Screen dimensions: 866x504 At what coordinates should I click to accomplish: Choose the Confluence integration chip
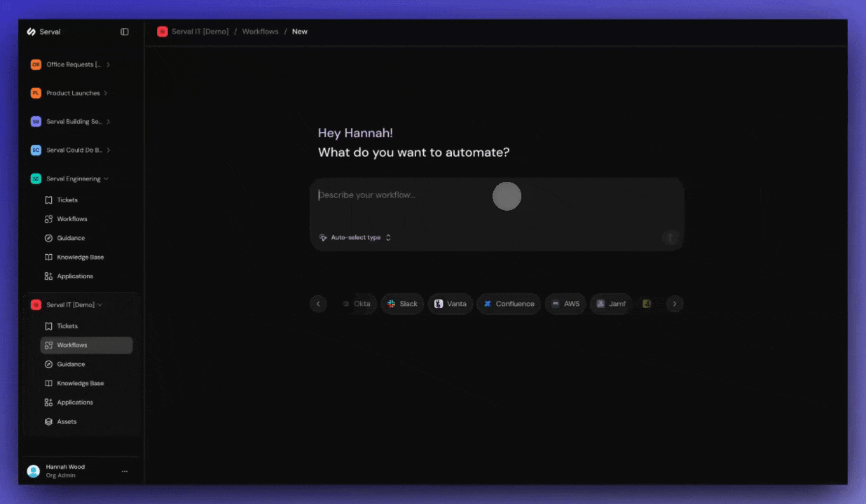point(509,304)
